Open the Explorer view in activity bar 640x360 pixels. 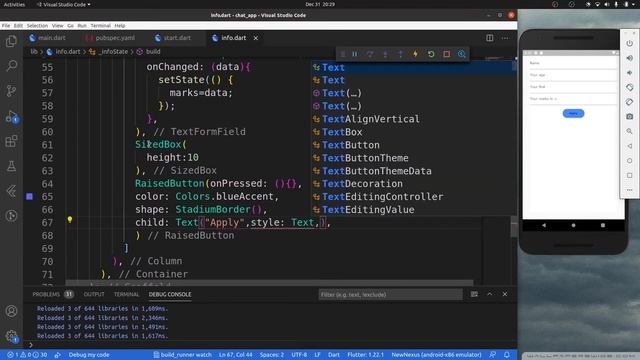(11, 41)
